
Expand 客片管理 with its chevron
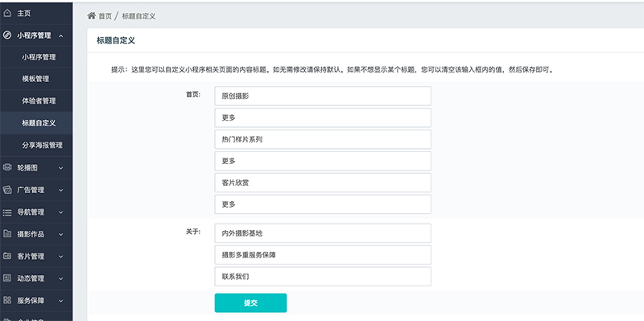[x=61, y=257]
